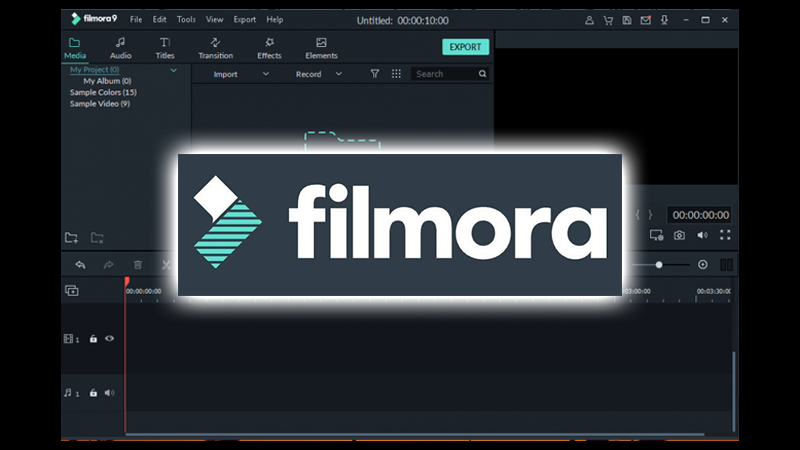
Task: Take a snapshot with camera icon
Action: pyautogui.click(x=679, y=235)
